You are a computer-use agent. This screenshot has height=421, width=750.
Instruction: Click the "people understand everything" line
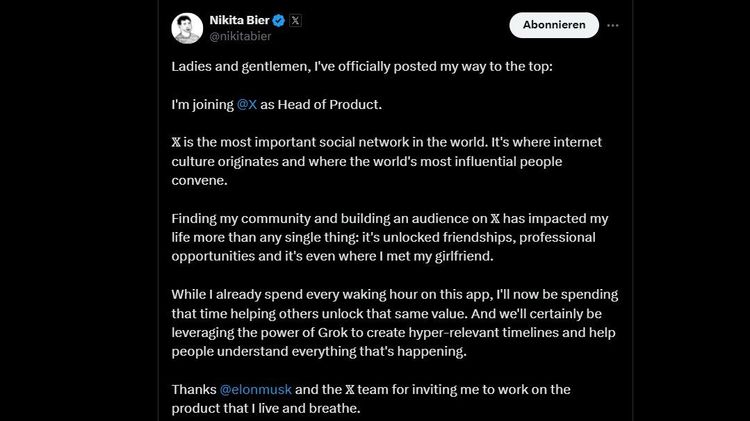pyautogui.click(x=300, y=351)
